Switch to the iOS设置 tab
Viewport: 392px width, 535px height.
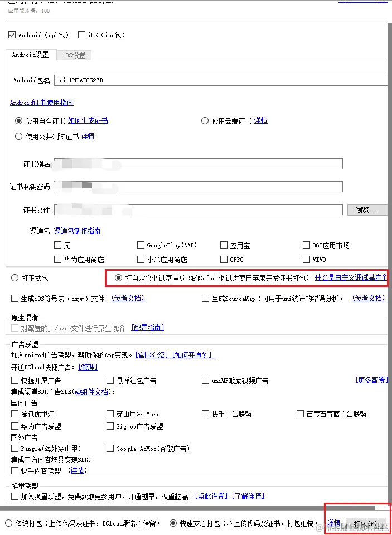click(74, 55)
